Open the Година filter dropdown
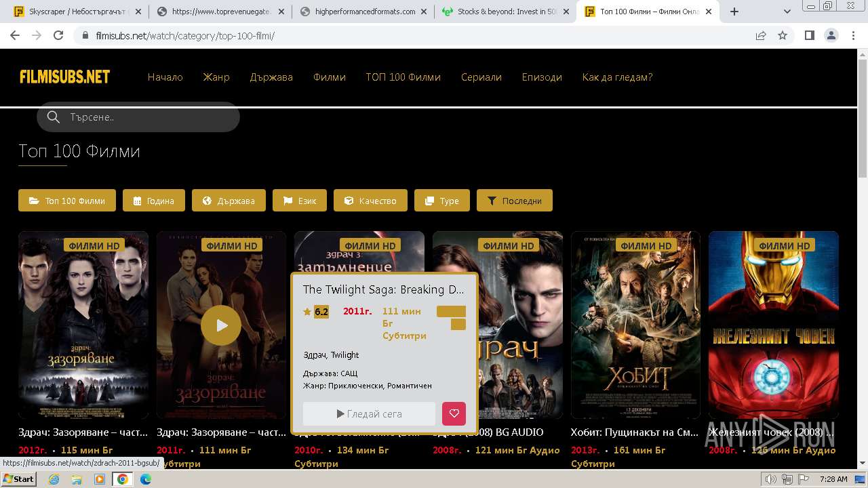The height and width of the screenshot is (488, 868). pos(154,201)
